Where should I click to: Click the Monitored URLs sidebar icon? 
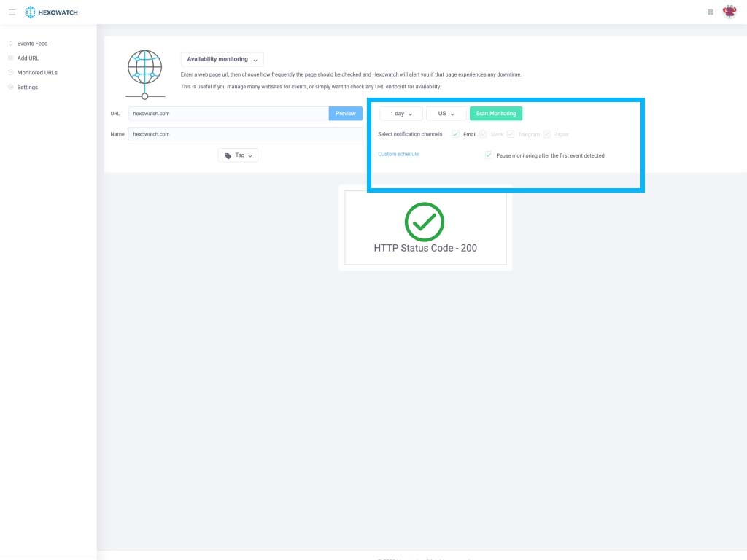10,72
